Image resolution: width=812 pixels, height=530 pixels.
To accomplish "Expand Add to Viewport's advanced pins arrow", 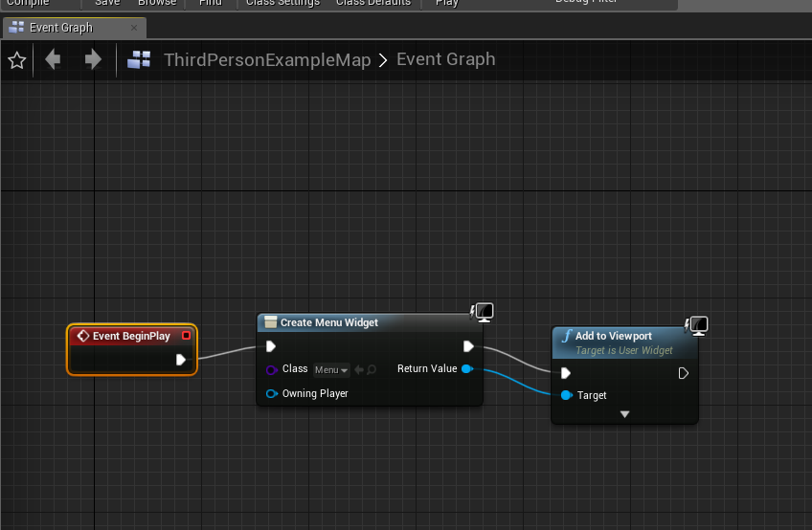I will (x=624, y=414).
